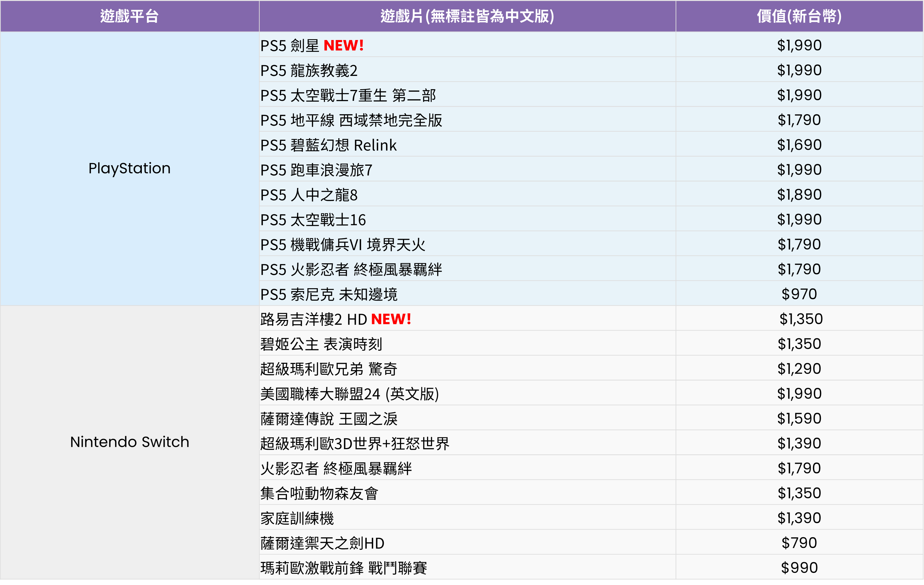Screen dimensions: 924x585
Task: Click the $1,990 price of PS5 劍星
Action: [x=799, y=45]
